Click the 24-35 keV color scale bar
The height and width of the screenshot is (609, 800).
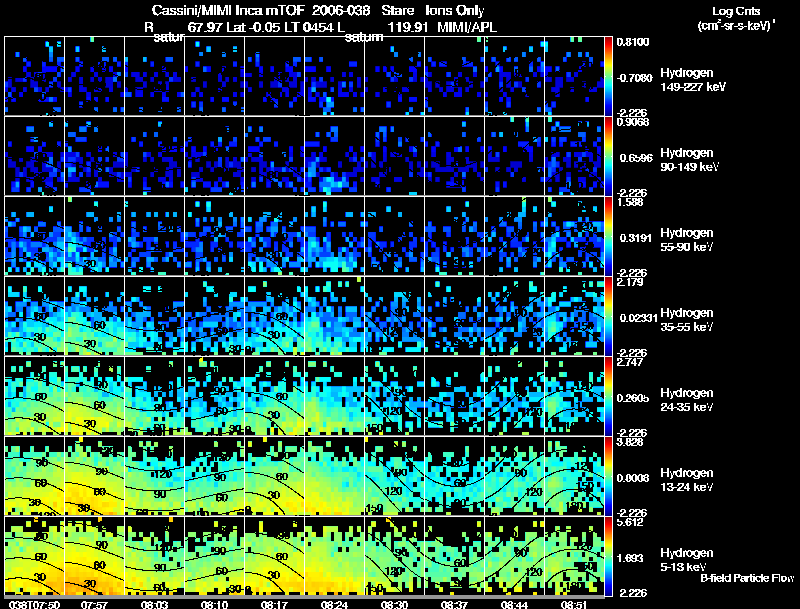(x=608, y=396)
